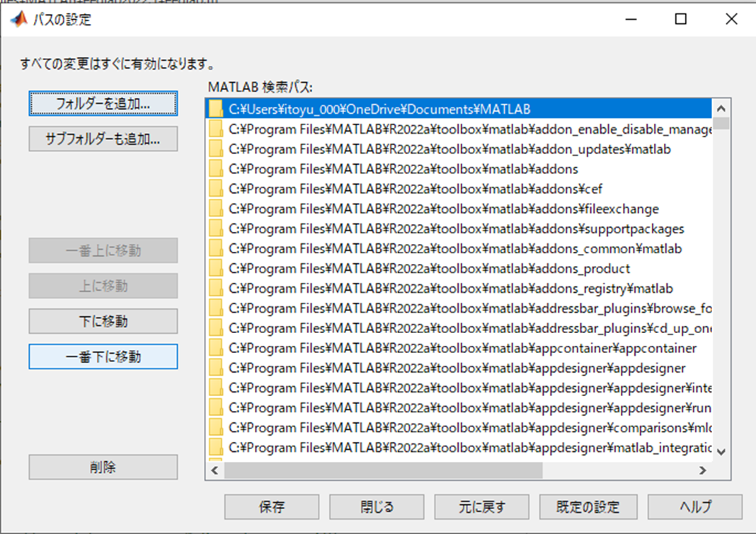Click the vertical scrollbar down arrow
756x534 pixels.
pos(721,452)
